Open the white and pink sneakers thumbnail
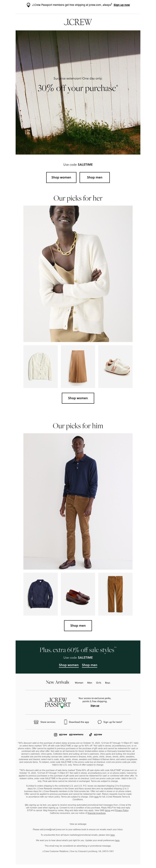156x868 pixels. 115,366
